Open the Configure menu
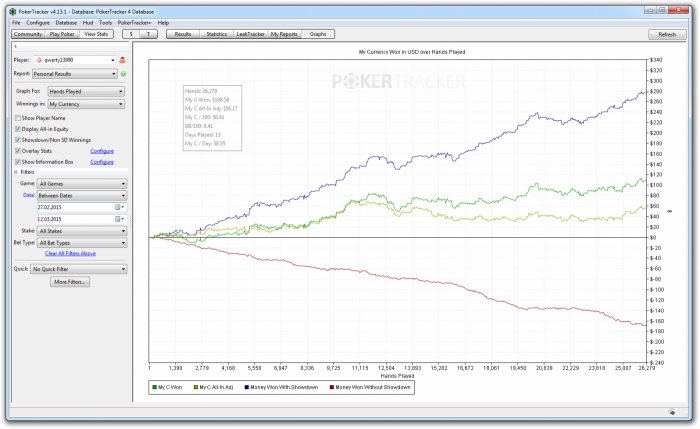The height and width of the screenshot is (429, 700). tap(38, 23)
